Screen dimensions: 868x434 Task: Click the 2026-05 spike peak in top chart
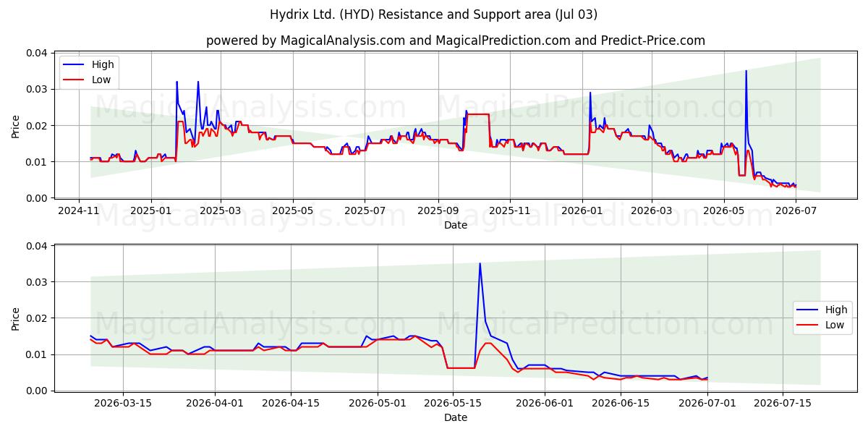pos(746,71)
